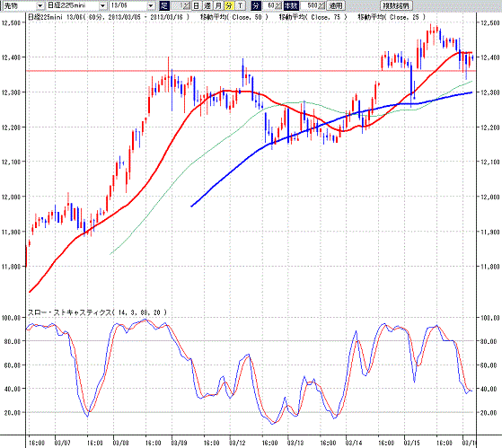This screenshot has height=448, width=502.
Task: Click the 本数 bar count field showing 500
Action: [x=313, y=5]
